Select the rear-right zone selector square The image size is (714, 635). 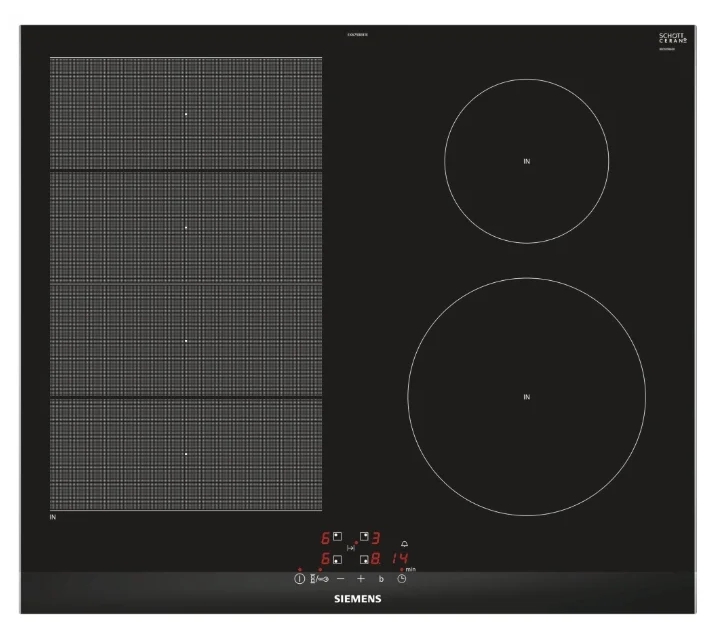tap(364, 536)
